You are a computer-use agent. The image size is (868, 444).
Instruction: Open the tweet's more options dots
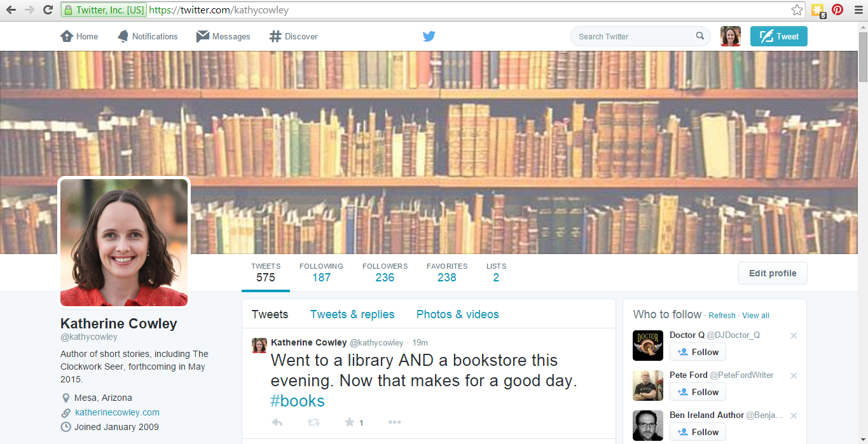(x=394, y=422)
